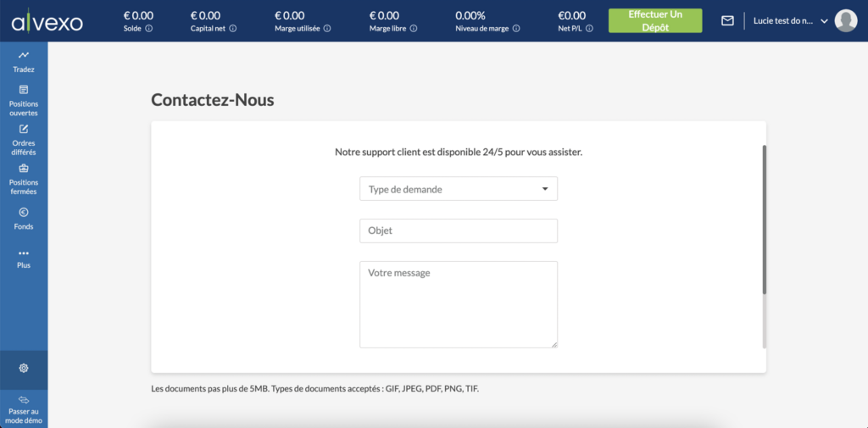The image size is (868, 428).
Task: Open settings gear in sidebar
Action: click(23, 368)
